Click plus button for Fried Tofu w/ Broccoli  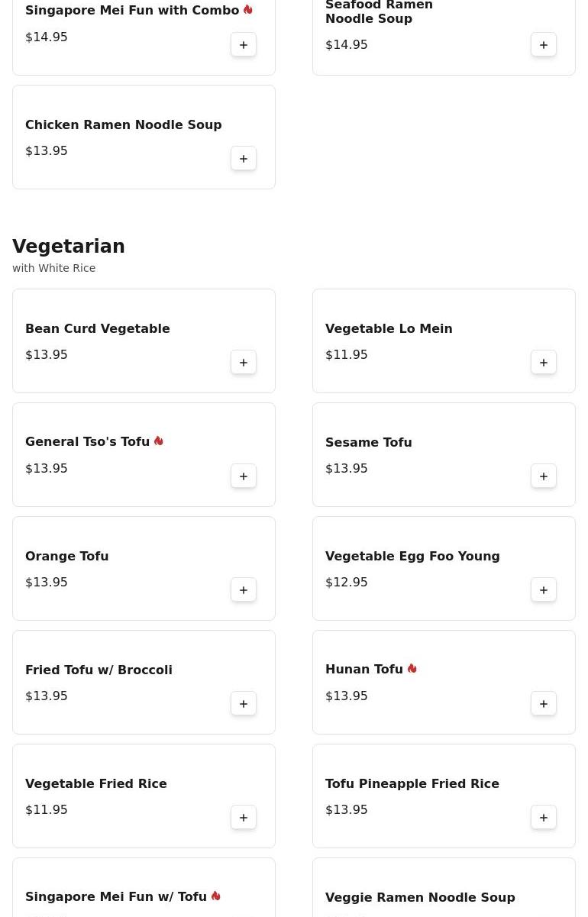[244, 704]
